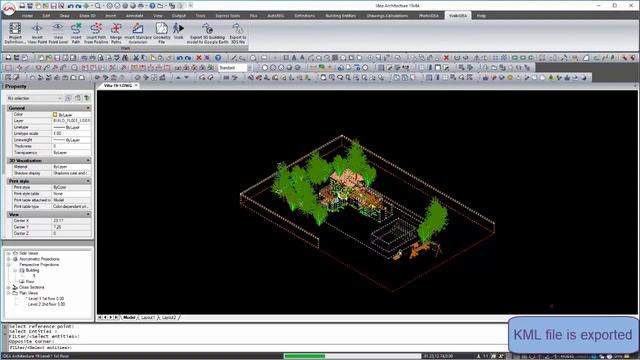Click the red X delete icon in toolbar
640x360 pixels.
coord(199,58)
